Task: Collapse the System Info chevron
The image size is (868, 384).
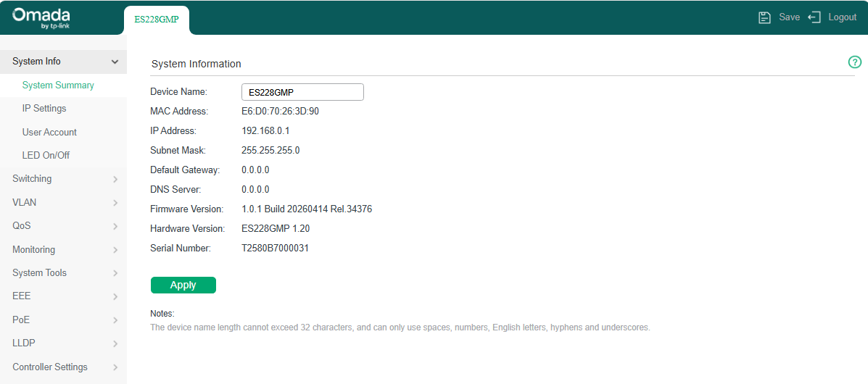Action: pyautogui.click(x=115, y=62)
